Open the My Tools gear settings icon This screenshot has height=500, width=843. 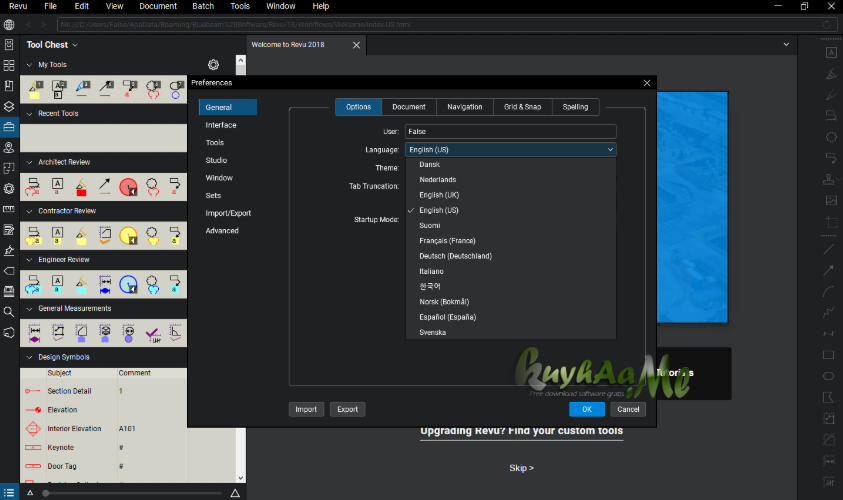pyautogui.click(x=213, y=65)
